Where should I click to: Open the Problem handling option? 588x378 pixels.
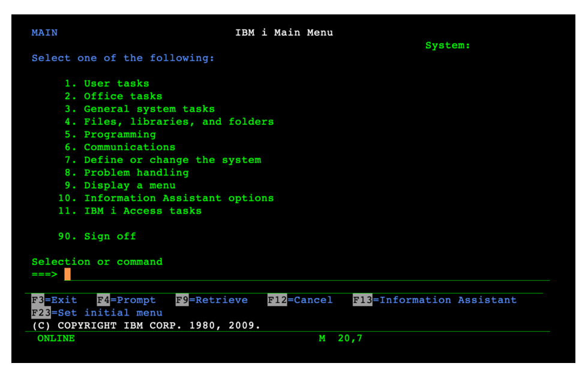(x=136, y=172)
